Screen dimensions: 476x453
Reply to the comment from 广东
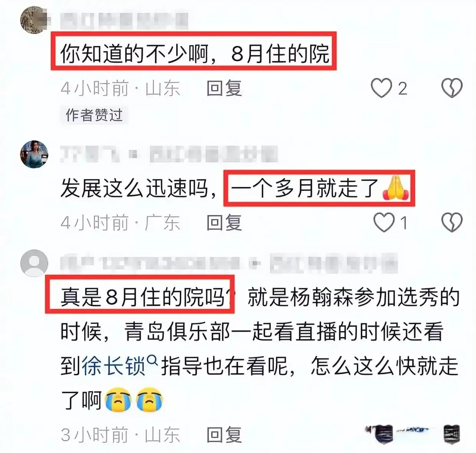(x=224, y=223)
